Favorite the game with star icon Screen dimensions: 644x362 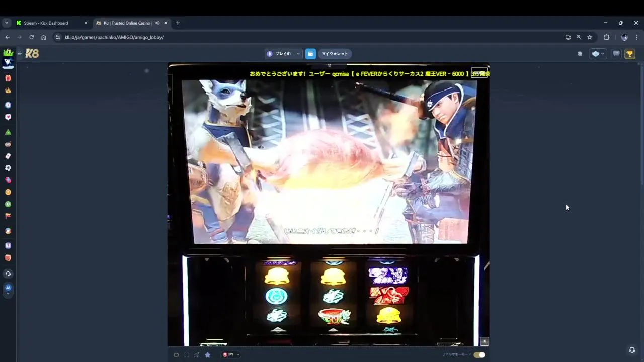point(207,355)
